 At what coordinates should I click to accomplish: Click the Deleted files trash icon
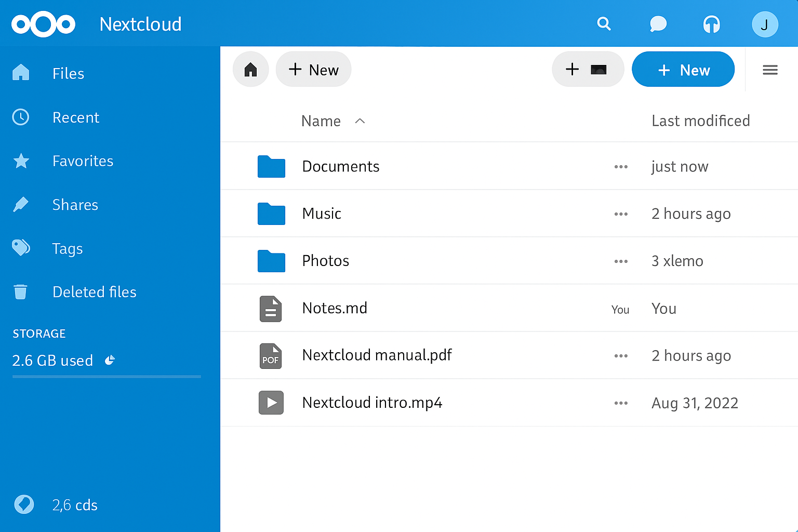pos(20,292)
